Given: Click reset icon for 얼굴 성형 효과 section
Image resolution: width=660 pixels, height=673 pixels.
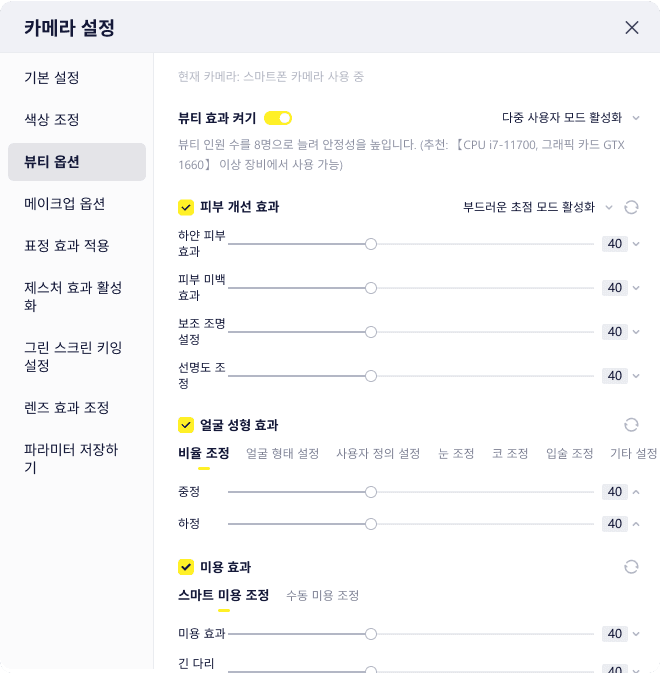Looking at the screenshot, I should point(631,425).
